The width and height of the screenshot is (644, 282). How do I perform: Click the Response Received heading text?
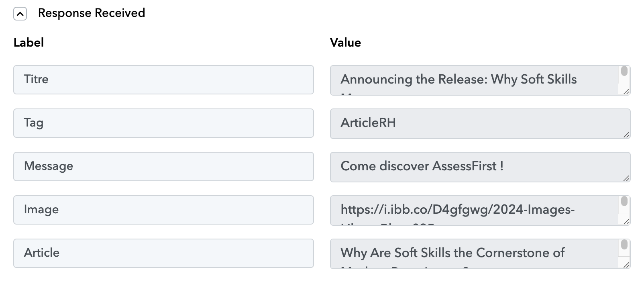click(x=92, y=13)
